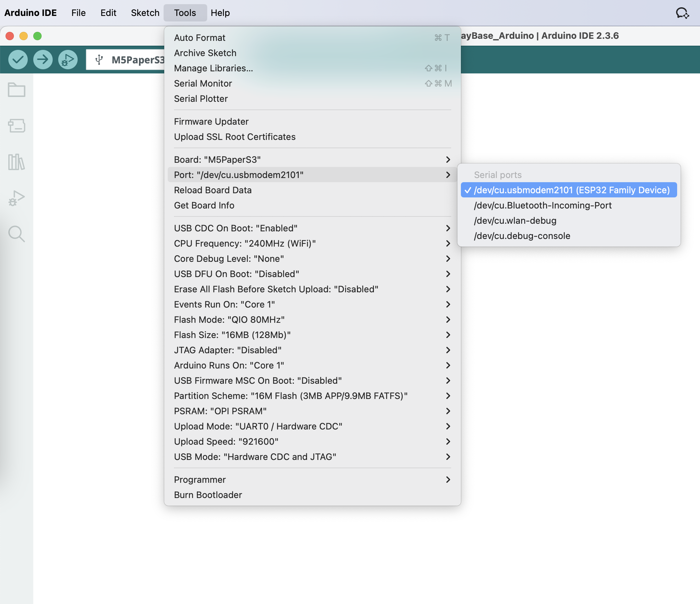
Task: Choose the /dev/cu.debug-console serial port
Action: [x=569, y=236]
